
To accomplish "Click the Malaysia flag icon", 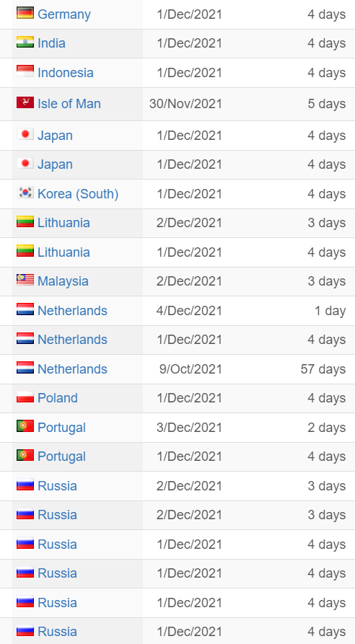I will click(25, 280).
